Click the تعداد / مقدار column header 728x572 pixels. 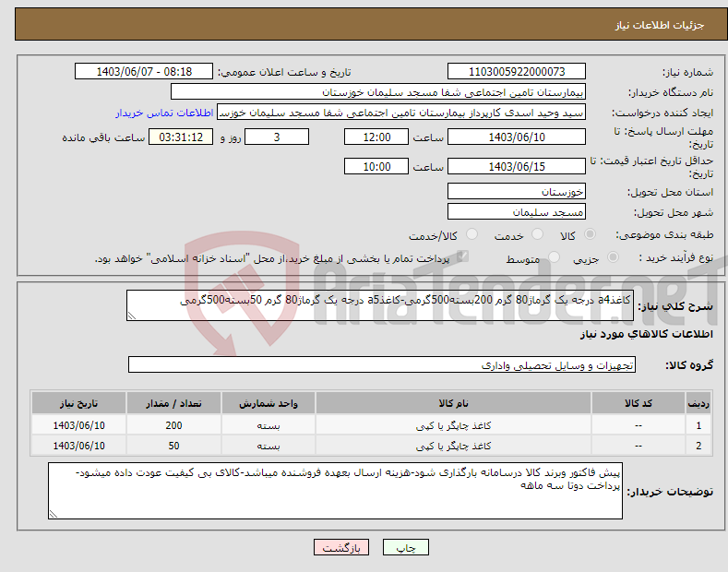173,403
